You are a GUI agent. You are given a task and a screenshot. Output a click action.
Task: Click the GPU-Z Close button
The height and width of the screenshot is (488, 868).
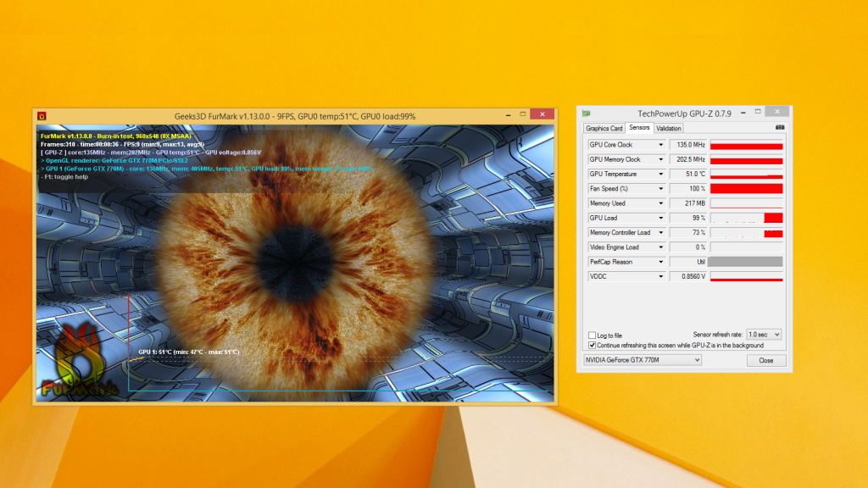(766, 360)
